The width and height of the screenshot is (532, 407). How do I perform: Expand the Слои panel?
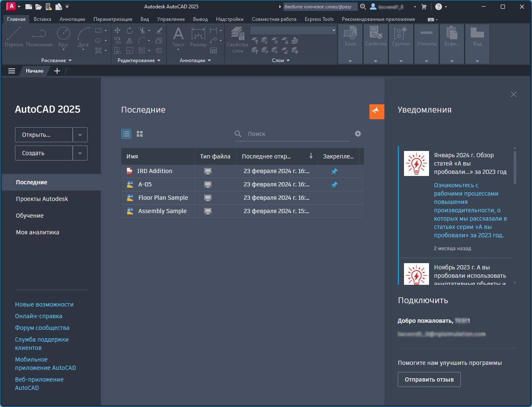pos(281,60)
